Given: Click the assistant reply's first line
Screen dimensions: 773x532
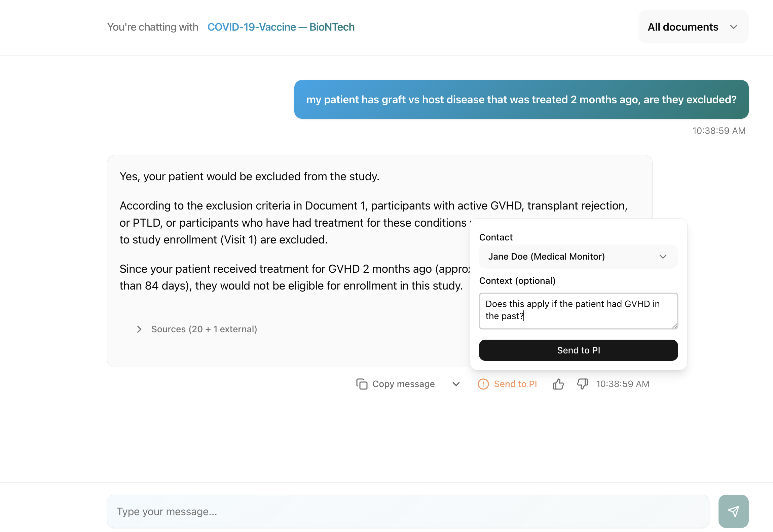Looking at the screenshot, I should click(249, 177).
